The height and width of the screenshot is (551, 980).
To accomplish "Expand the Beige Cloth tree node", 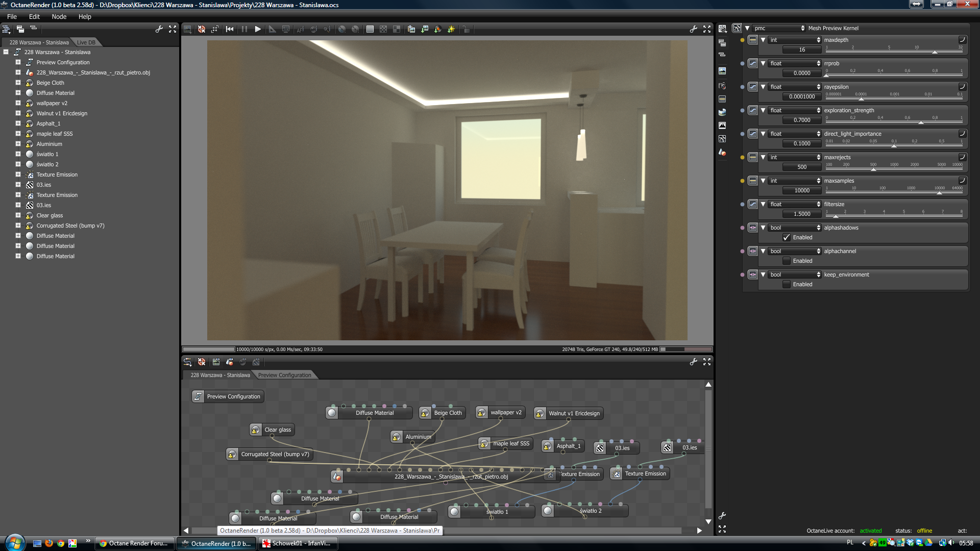I will pos(18,83).
